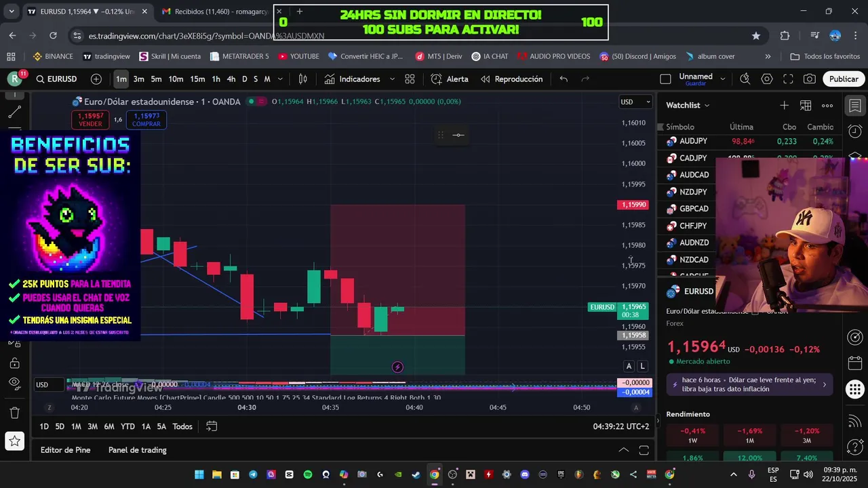868x488 pixels.
Task: Select the M monthly timeframe
Action: pyautogui.click(x=267, y=79)
